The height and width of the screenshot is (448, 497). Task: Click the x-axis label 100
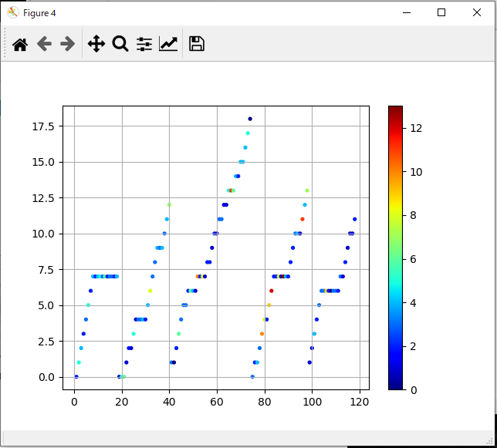[x=313, y=402]
